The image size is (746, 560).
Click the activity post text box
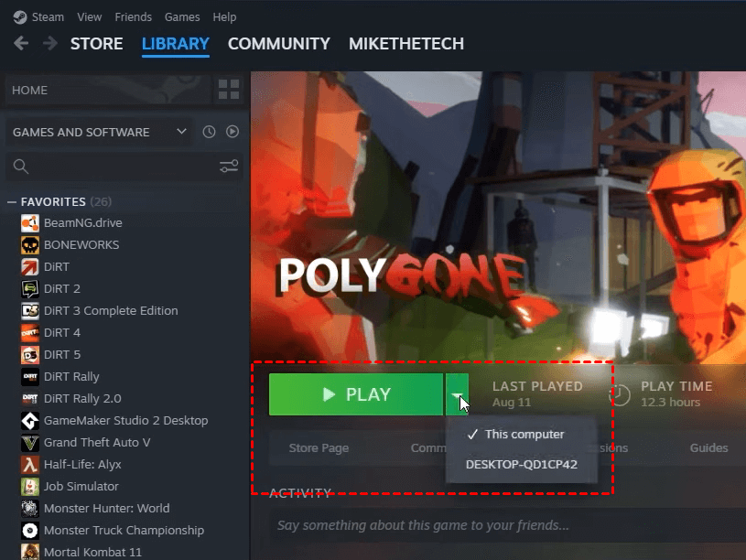tap(508, 525)
